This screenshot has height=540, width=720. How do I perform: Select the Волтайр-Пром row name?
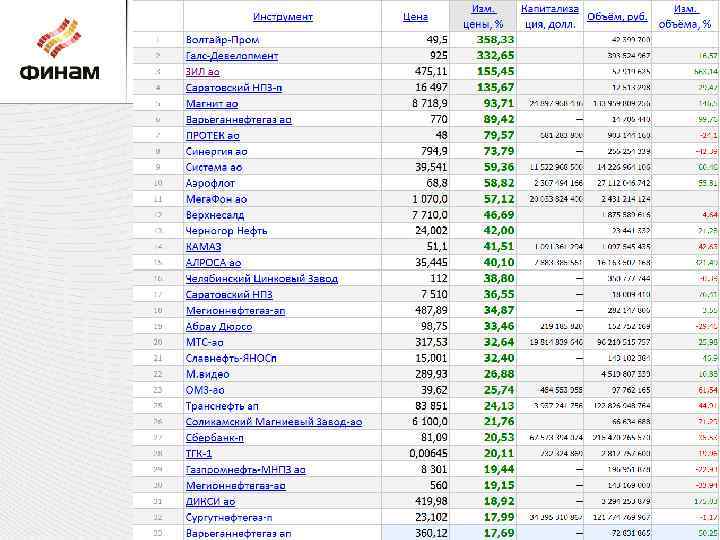click(222, 39)
